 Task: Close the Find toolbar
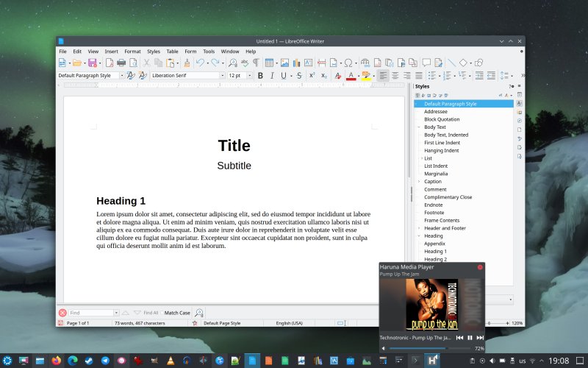(62, 313)
